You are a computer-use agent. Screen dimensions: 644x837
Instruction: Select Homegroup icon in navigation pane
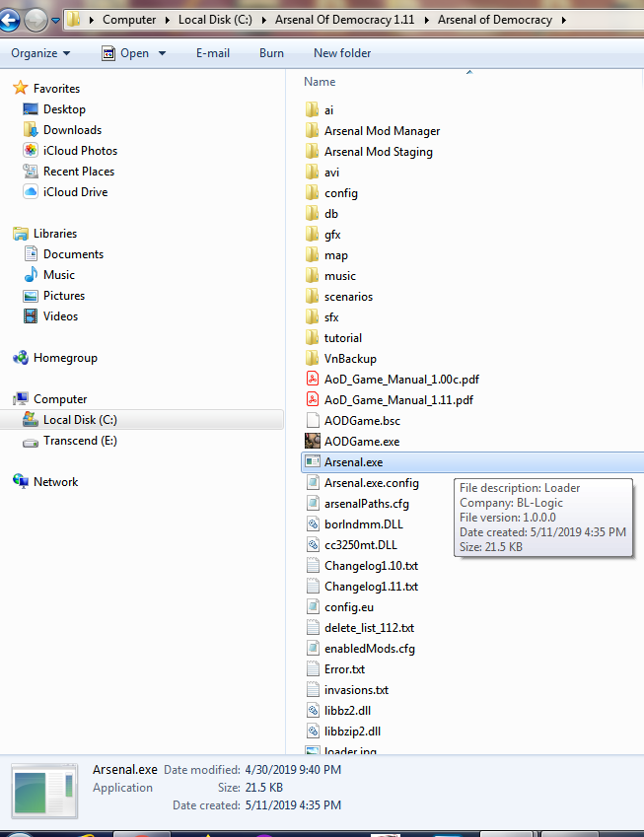21,358
